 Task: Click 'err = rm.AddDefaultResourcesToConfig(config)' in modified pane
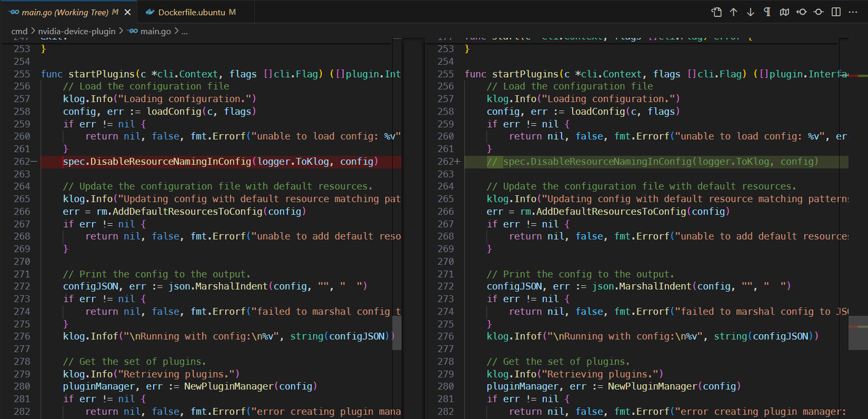(608, 212)
